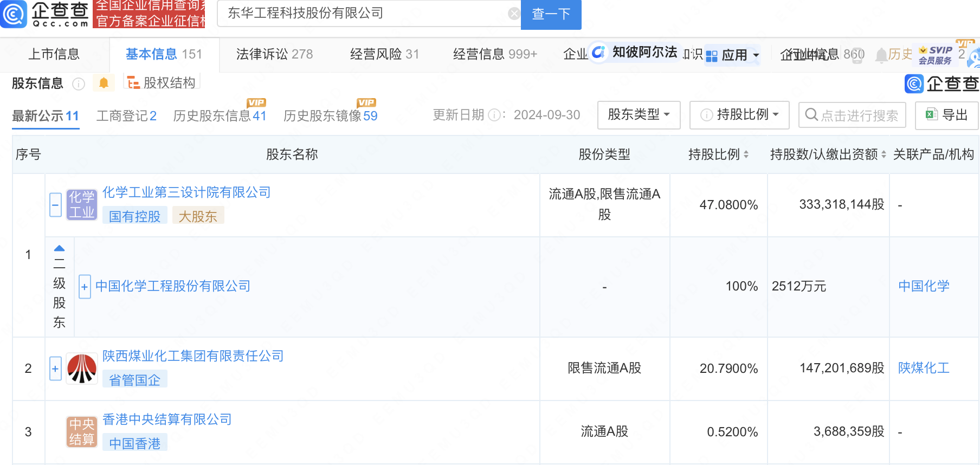Clear the search box text

[513, 14]
